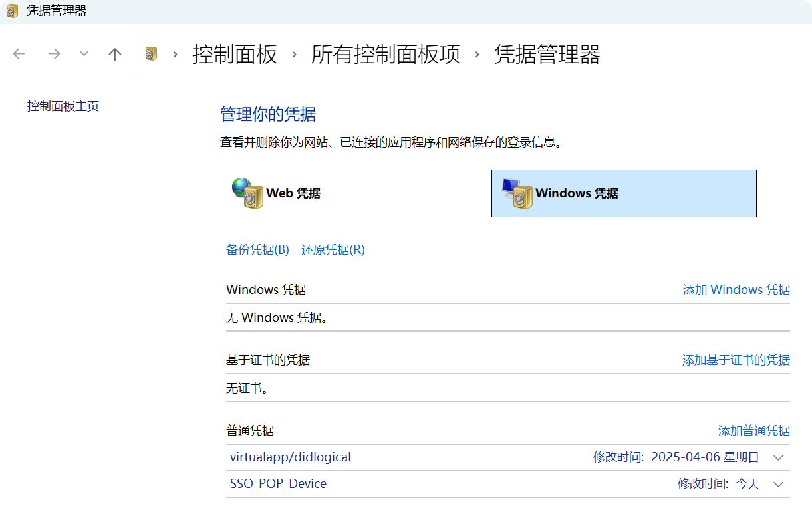812x510 pixels.
Task: Expand chevron on SSO_POP_Device row
Action: coord(779,484)
